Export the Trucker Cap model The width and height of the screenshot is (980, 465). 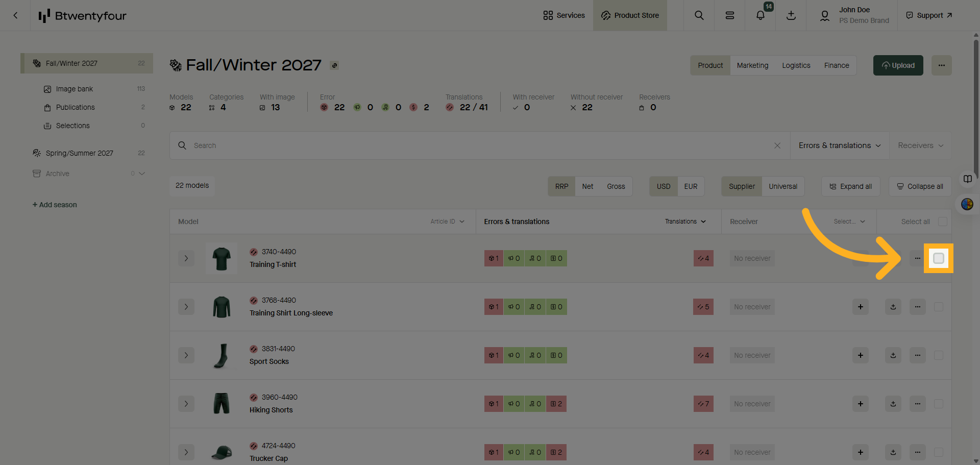tap(893, 452)
